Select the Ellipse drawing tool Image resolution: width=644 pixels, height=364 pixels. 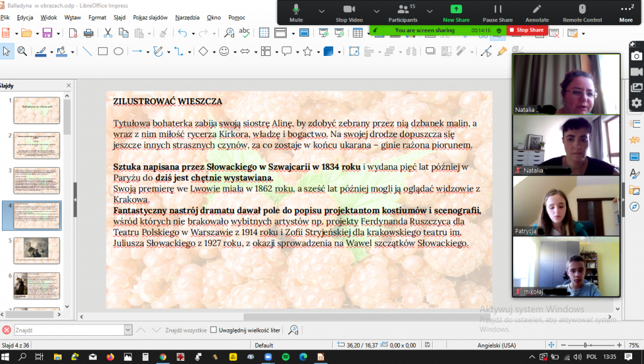point(118,52)
